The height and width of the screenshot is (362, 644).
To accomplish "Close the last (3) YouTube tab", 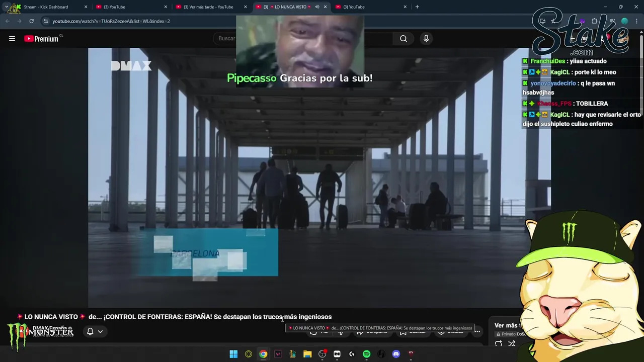I will tap(405, 7).
